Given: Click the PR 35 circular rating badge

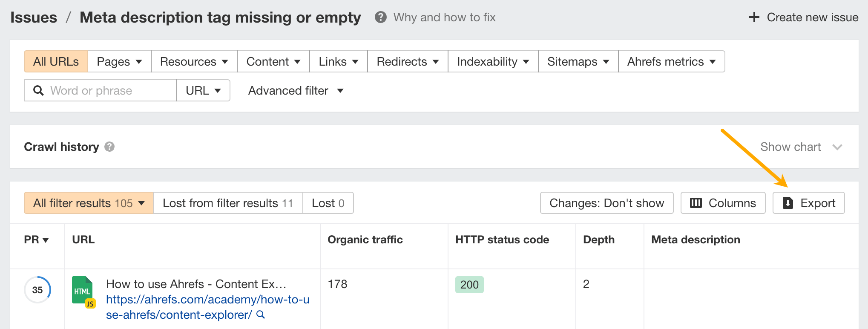Looking at the screenshot, I should pyautogui.click(x=37, y=290).
